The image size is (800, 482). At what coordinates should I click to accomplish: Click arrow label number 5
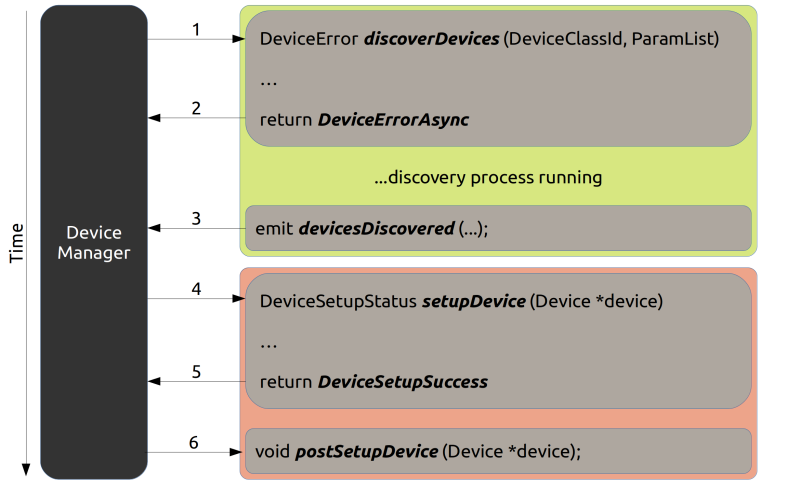coord(196,371)
